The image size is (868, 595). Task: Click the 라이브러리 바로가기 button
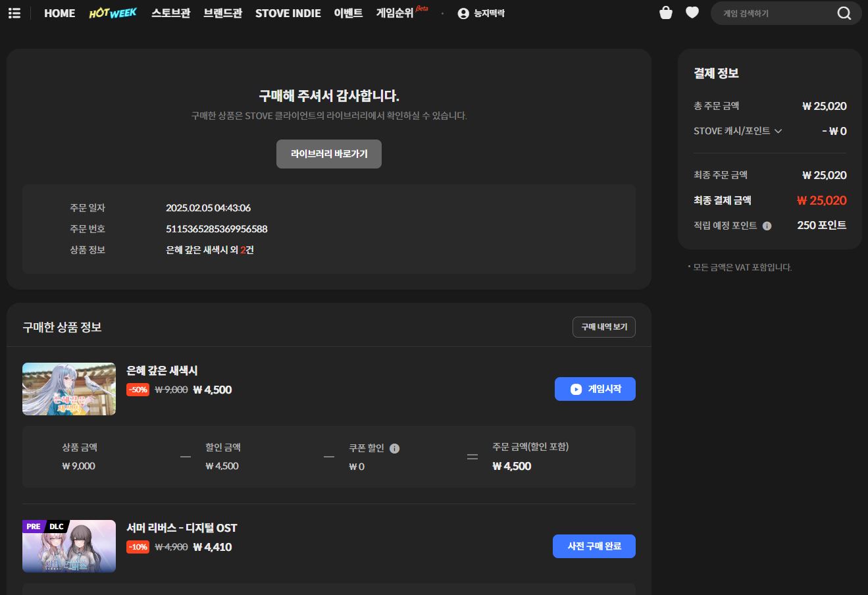[328, 153]
